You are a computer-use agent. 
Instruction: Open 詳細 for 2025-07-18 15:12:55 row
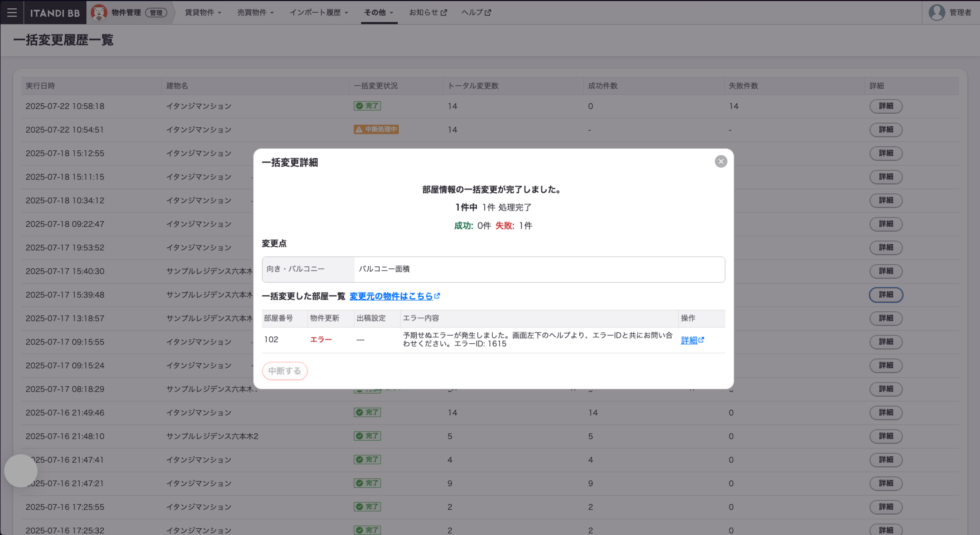click(x=886, y=153)
